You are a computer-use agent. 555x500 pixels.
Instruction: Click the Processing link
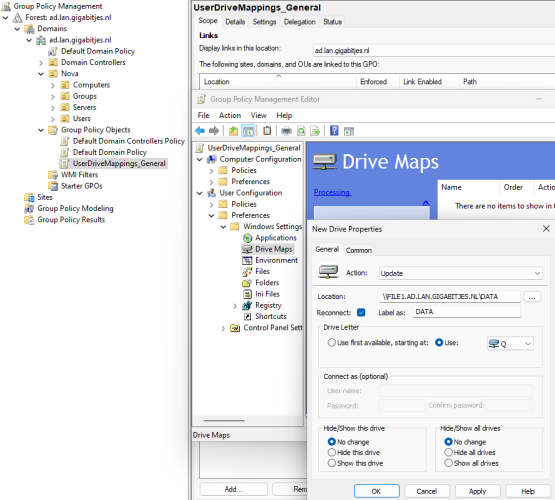click(x=332, y=192)
